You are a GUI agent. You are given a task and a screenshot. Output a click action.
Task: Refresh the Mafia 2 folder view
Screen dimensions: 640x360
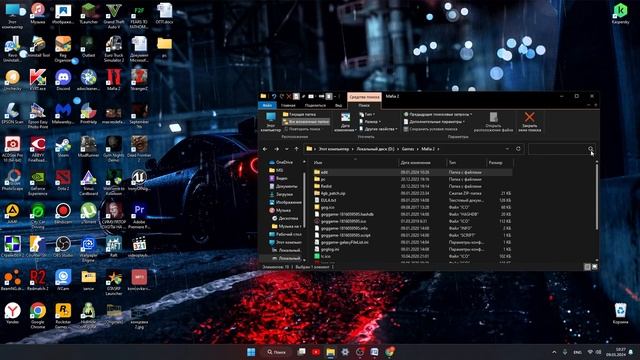tap(518, 149)
